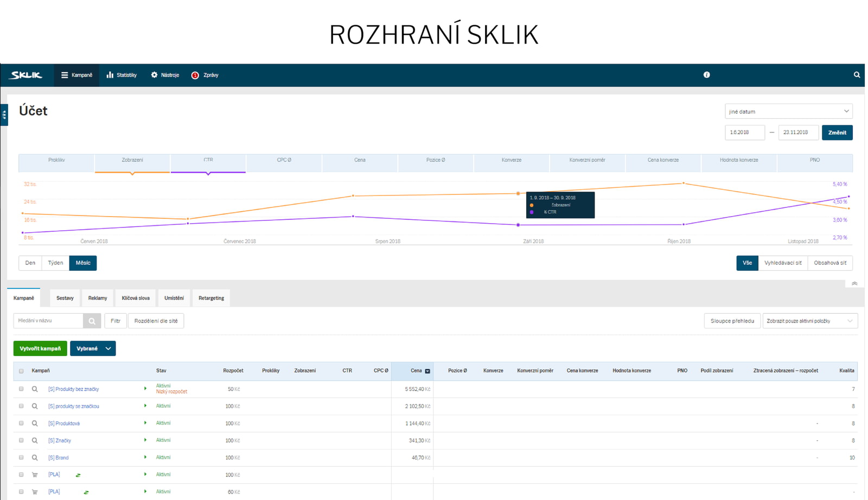Open the Klíčová slova tab
The image size is (868, 500).
point(136,298)
